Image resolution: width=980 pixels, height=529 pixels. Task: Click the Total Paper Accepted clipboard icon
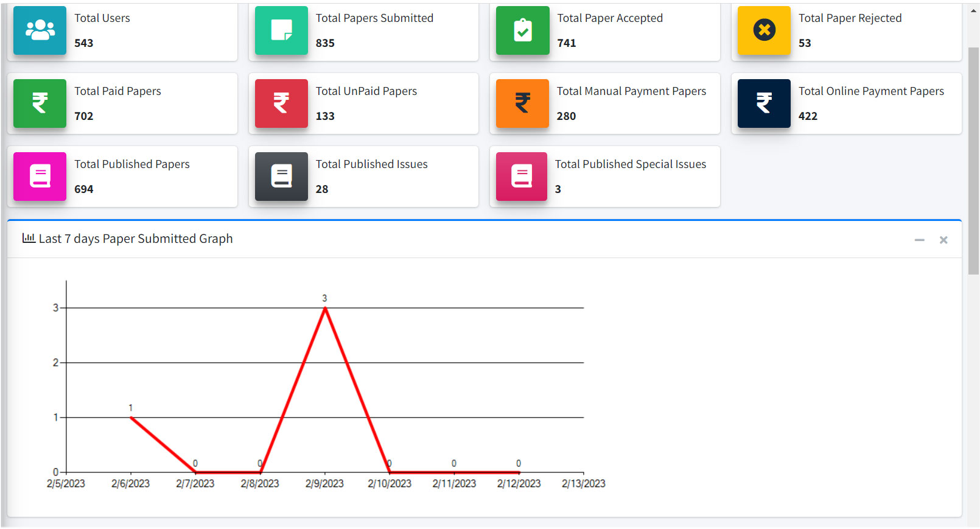522,30
